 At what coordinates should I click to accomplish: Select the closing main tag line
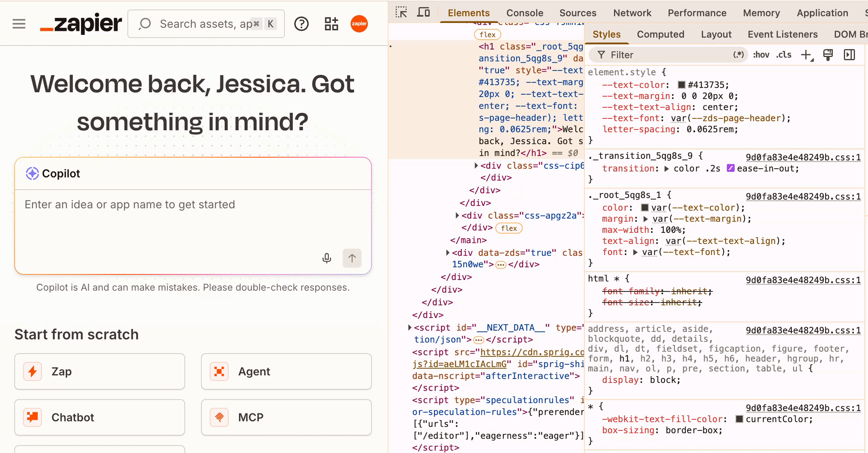(468, 240)
